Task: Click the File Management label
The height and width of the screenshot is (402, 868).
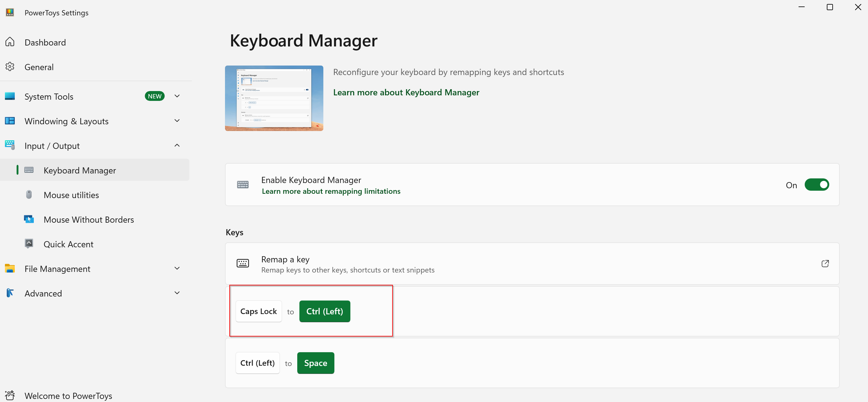Action: 57,269
